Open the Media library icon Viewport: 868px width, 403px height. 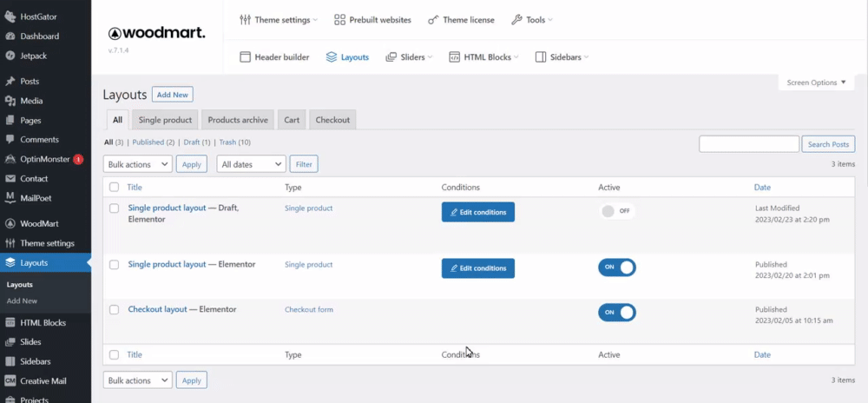point(10,101)
